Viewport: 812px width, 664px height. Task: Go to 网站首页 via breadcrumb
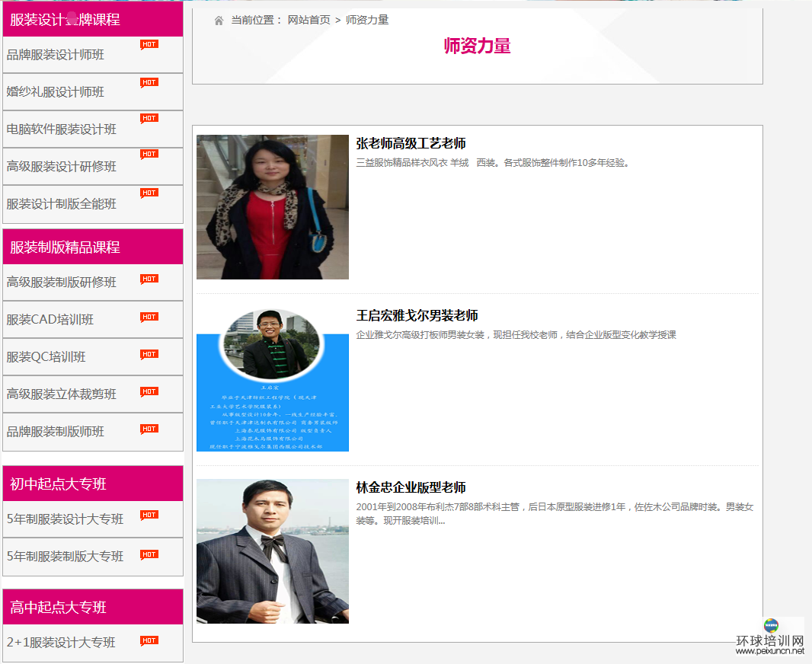(308, 21)
